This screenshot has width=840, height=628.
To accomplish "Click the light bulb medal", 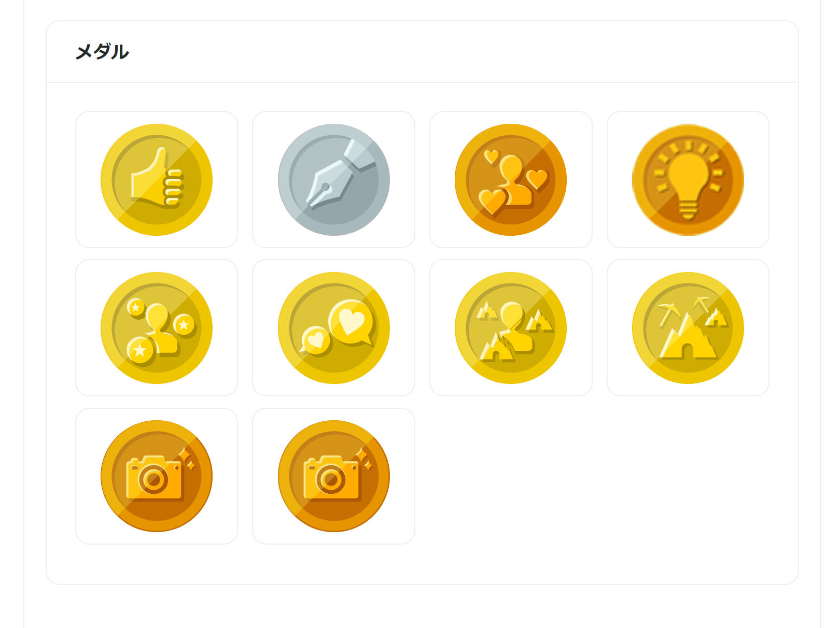I will coord(688,180).
